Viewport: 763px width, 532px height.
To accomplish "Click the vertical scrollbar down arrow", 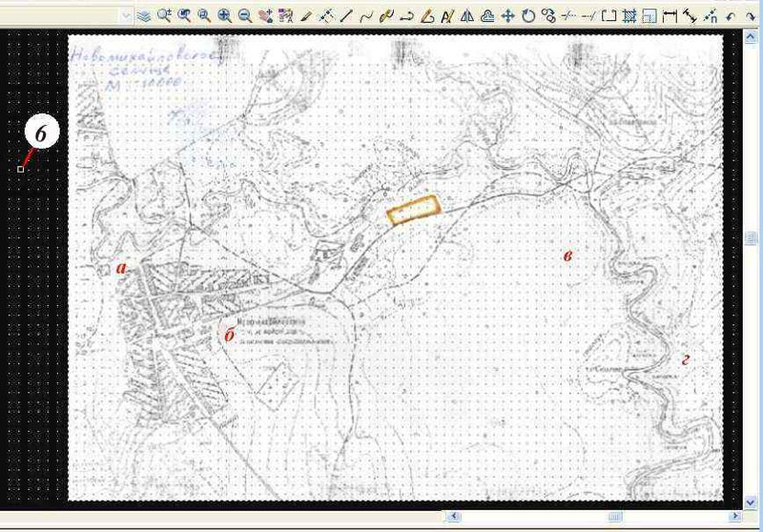I will point(751,501).
